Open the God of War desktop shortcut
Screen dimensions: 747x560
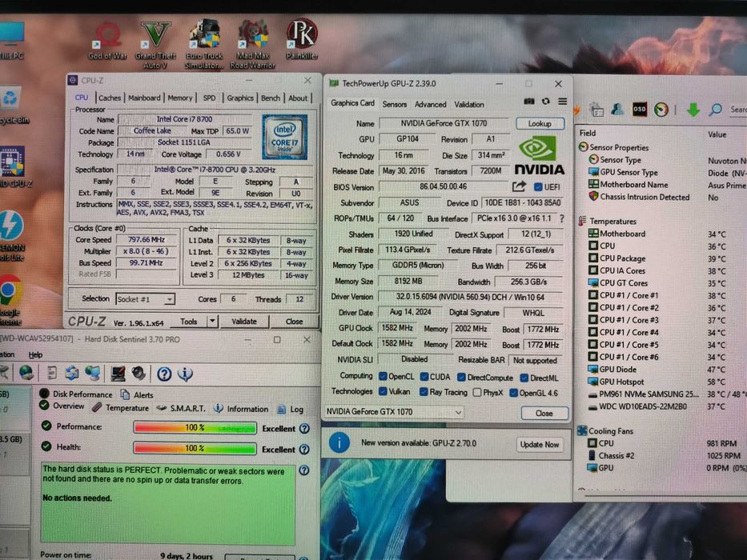107,42
